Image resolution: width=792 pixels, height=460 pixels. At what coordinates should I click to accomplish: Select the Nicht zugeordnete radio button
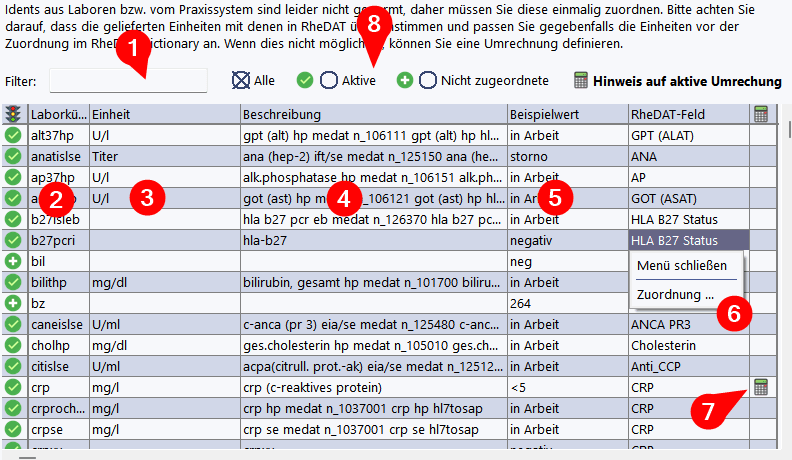(x=428, y=81)
